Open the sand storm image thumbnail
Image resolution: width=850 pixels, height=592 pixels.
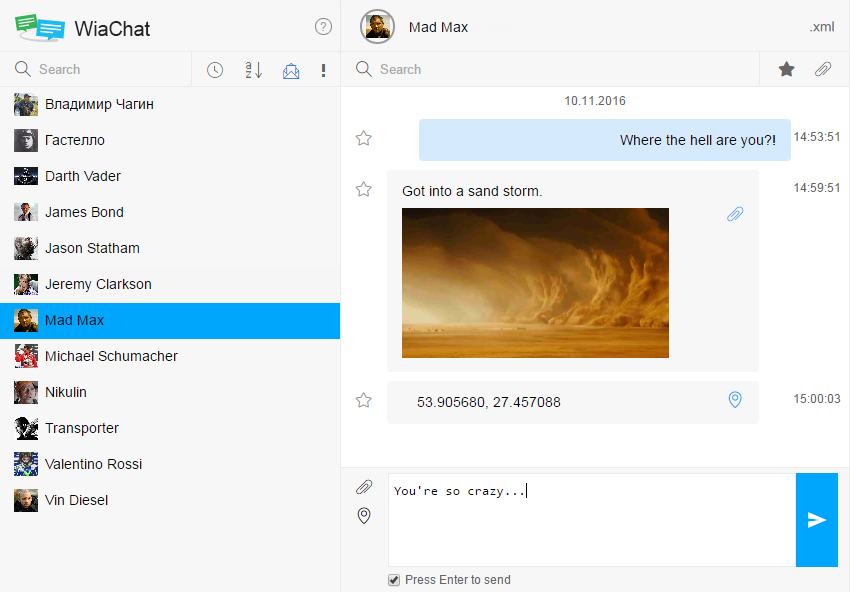pos(535,283)
